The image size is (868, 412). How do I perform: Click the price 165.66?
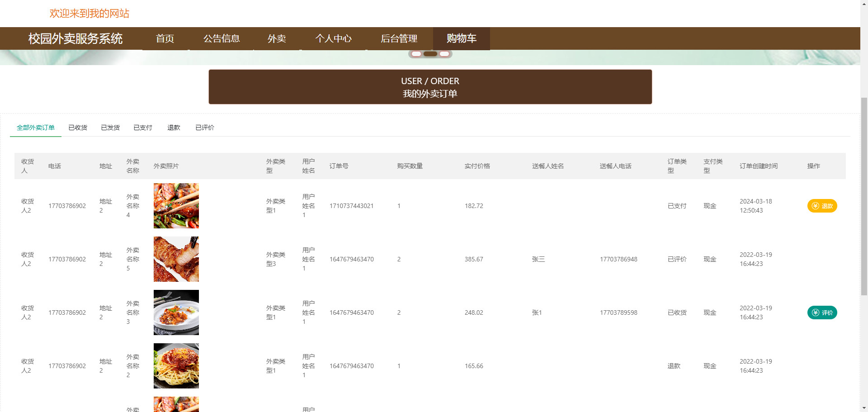pos(474,366)
